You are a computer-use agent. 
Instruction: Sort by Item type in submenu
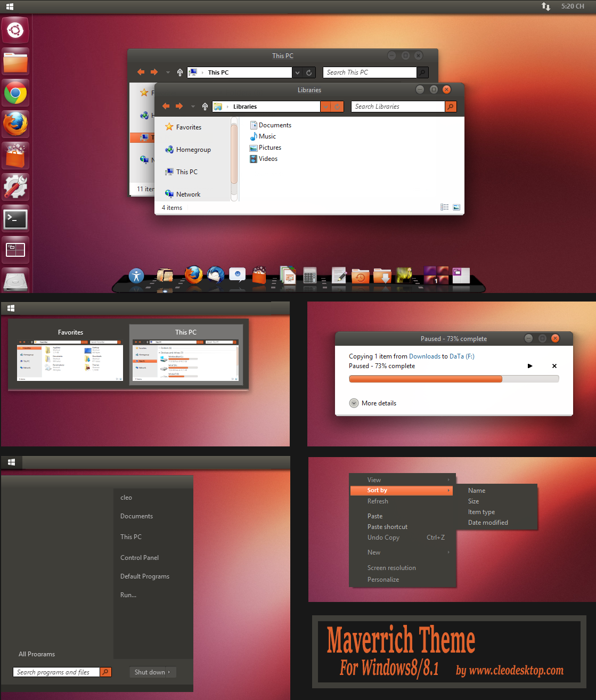tap(481, 512)
